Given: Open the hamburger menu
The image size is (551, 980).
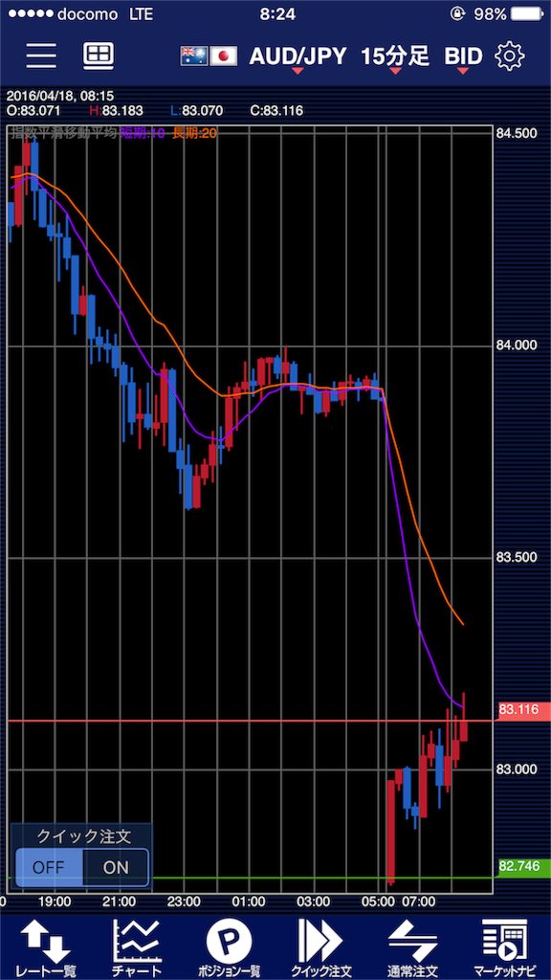Looking at the screenshot, I should [41, 56].
